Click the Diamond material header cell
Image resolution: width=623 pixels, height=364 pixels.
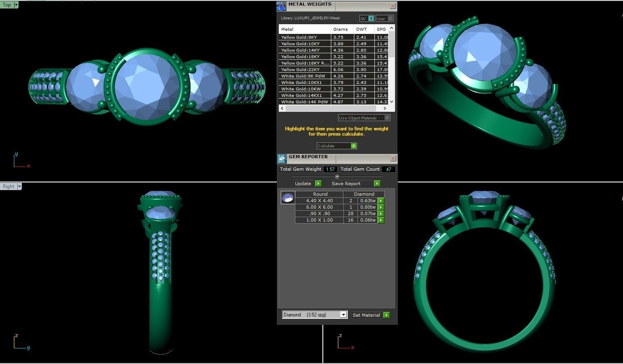tap(364, 194)
